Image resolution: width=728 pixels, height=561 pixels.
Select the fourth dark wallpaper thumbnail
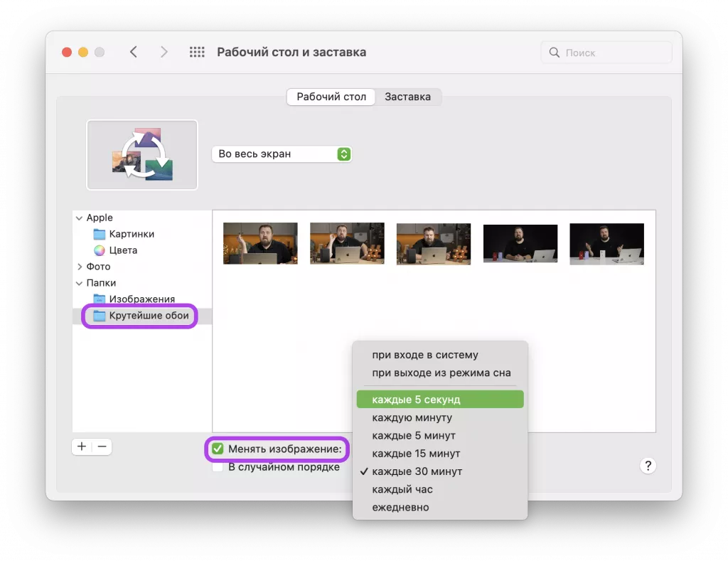[520, 244]
